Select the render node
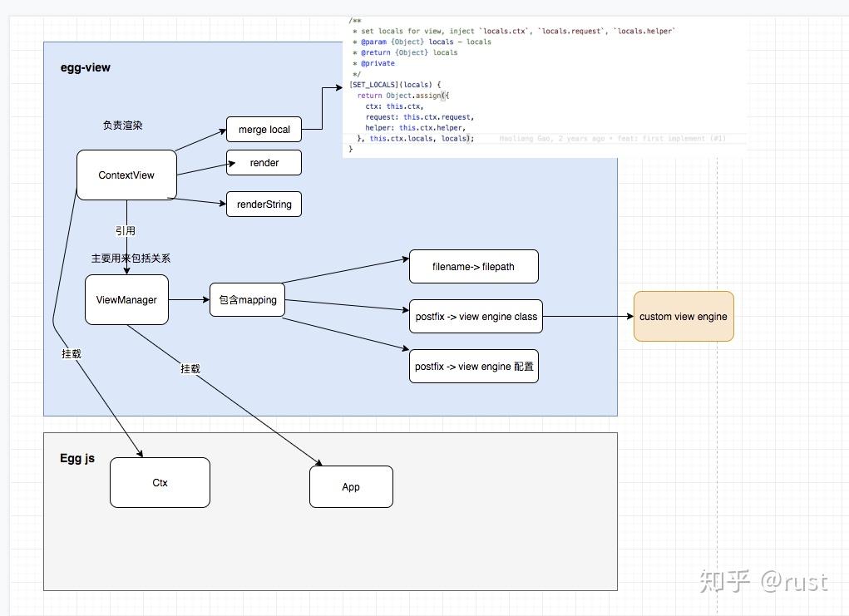849x616 pixels. pyautogui.click(x=264, y=162)
